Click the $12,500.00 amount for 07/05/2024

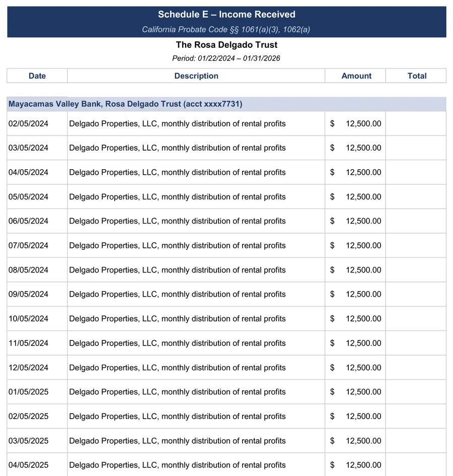(355, 246)
